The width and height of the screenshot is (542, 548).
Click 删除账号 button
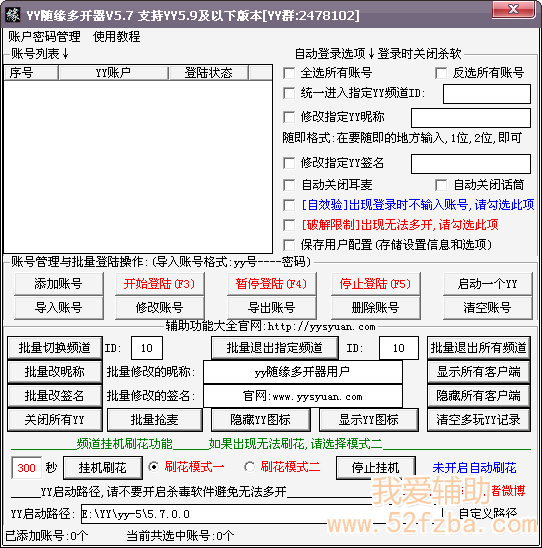click(376, 308)
